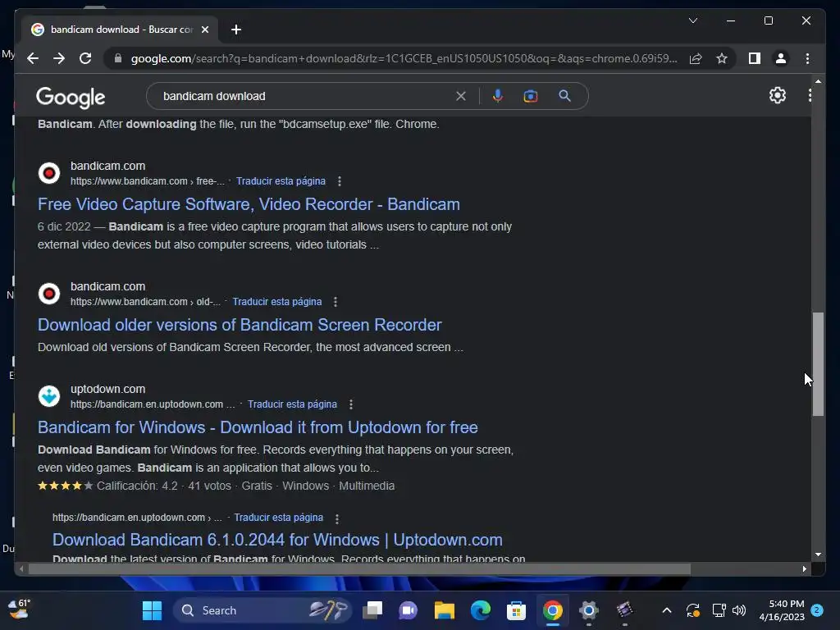Screen dimensions: 840x630
Task: Go forward using browser forward arrow
Action: (x=59, y=58)
